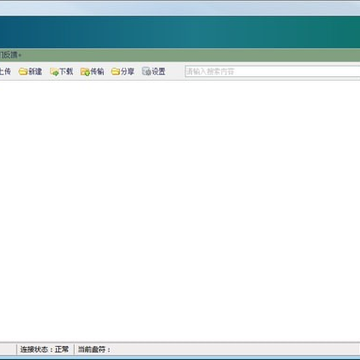Click the 新建 (New) folder icon
This screenshot has width=360, height=360.
23,72
